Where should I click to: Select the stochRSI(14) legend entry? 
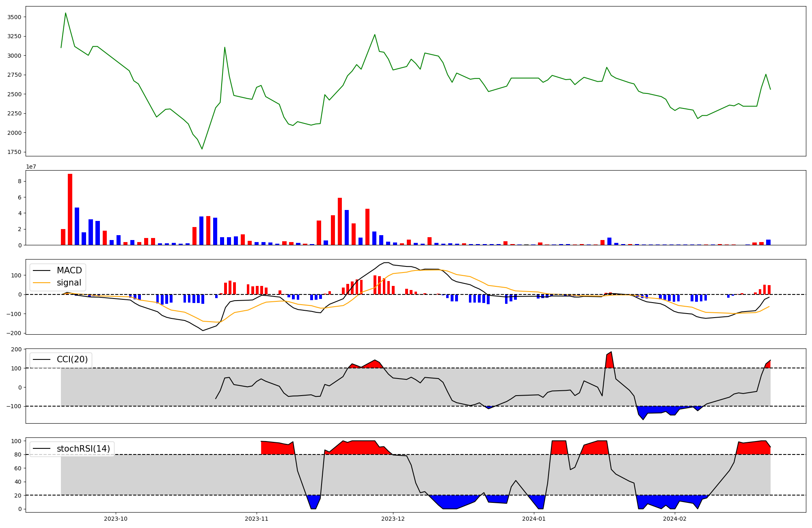click(x=83, y=449)
